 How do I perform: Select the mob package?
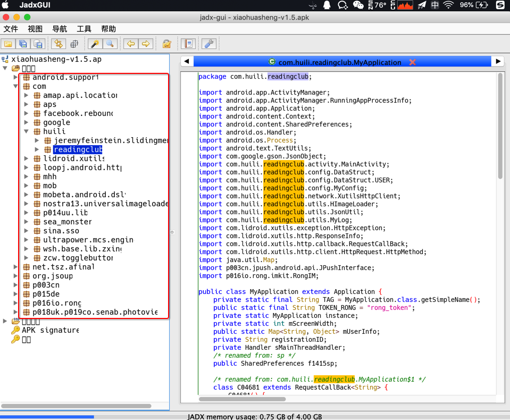(50, 186)
